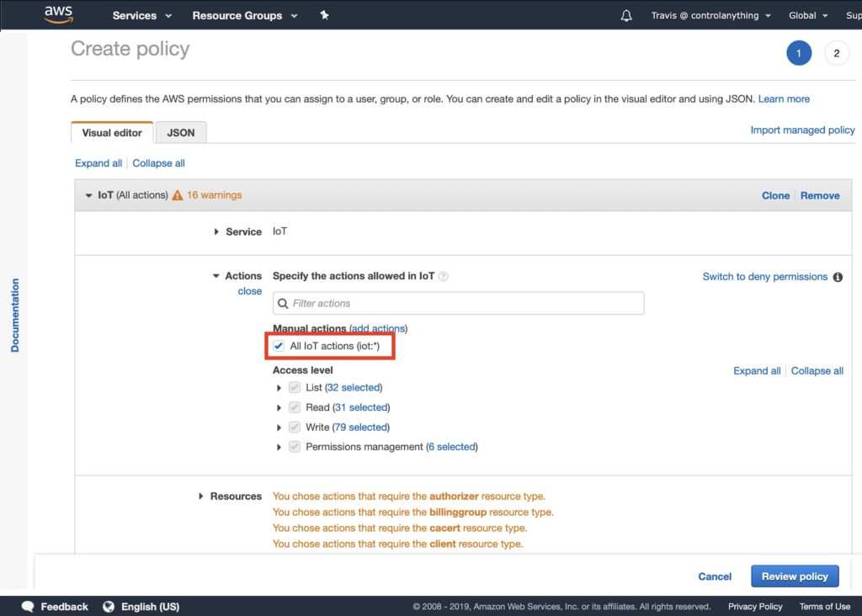Click the help question mark icon near IoT
Screen dimensions: 862x616
(443, 276)
